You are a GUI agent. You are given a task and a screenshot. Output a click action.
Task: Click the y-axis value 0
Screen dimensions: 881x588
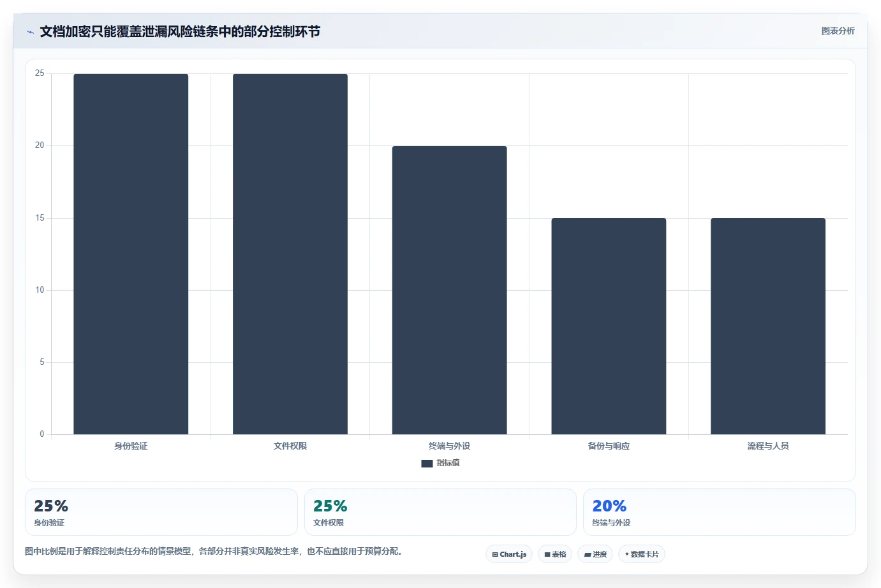pyautogui.click(x=42, y=434)
